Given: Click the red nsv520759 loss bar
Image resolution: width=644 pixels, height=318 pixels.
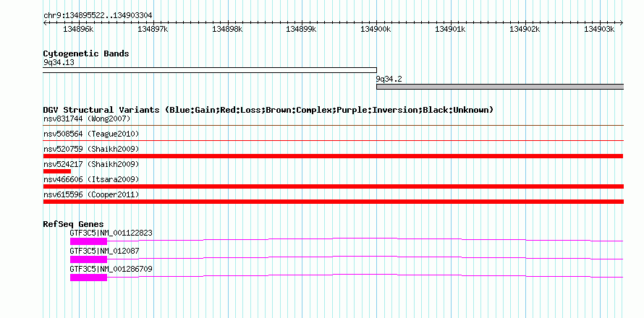Looking at the screenshot, I should click(334, 156).
